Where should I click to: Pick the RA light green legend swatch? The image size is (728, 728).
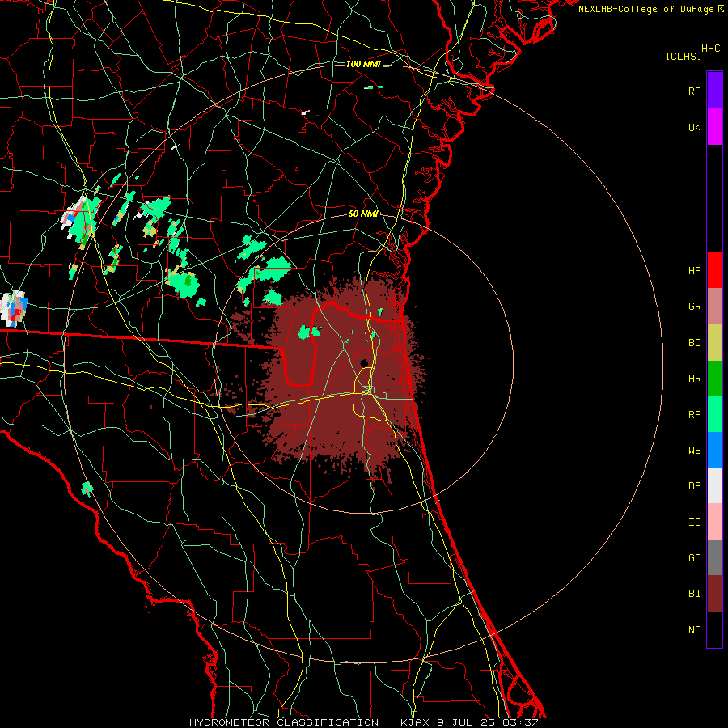coord(714,414)
